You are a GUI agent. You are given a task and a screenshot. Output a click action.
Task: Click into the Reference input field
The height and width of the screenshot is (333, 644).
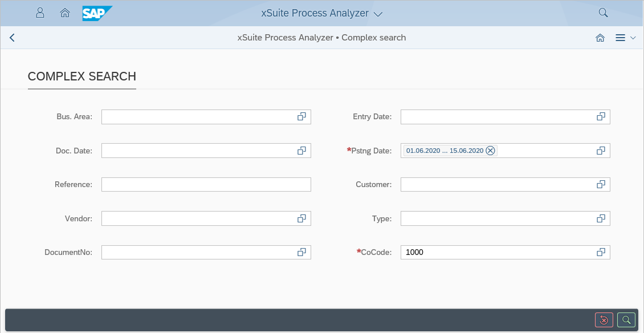pyautogui.click(x=206, y=184)
